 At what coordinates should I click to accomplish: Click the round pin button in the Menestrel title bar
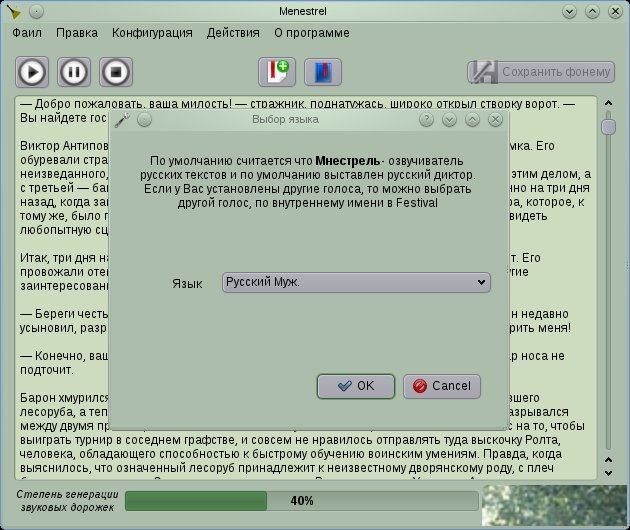tap(37, 12)
